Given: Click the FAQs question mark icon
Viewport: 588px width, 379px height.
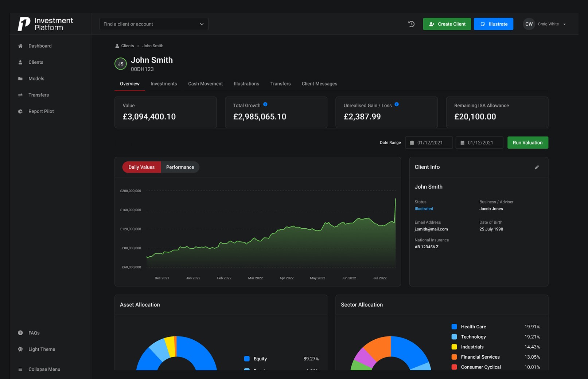Looking at the screenshot, I should click(x=20, y=333).
